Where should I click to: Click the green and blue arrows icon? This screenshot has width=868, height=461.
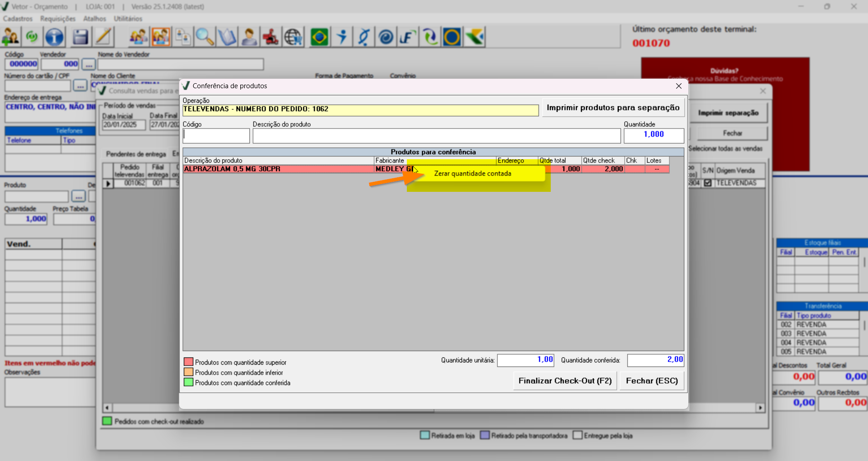point(430,37)
